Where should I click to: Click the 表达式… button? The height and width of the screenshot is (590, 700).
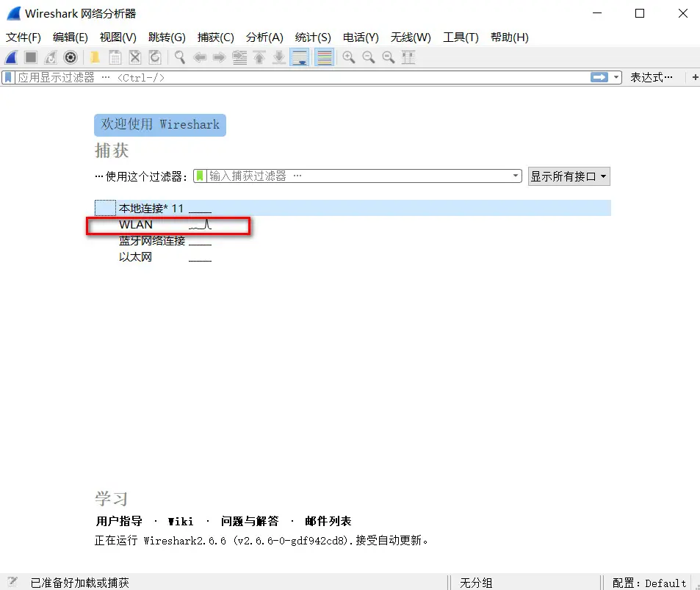(x=652, y=78)
